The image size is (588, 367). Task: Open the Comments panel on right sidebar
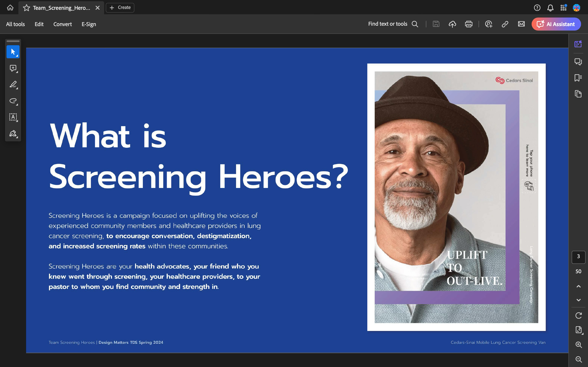(x=578, y=62)
